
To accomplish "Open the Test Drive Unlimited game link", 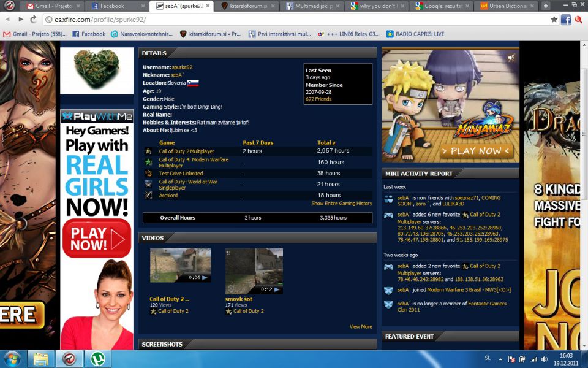I will [x=181, y=174].
